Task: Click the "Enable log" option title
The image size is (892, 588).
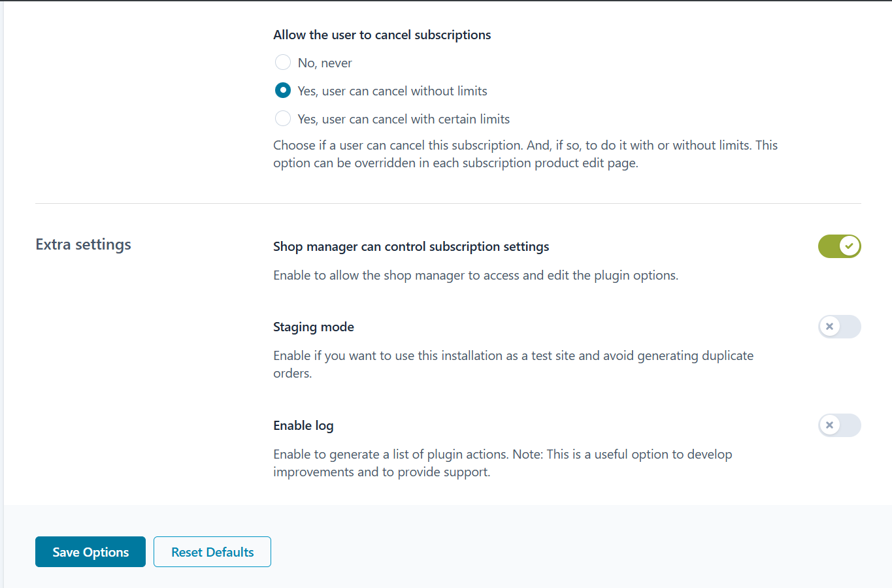Action: [303, 426]
